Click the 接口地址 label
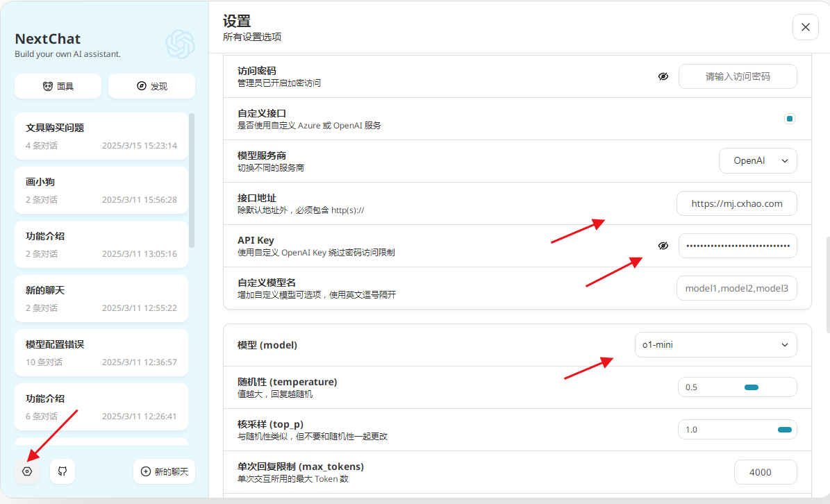The image size is (830, 504). click(257, 198)
